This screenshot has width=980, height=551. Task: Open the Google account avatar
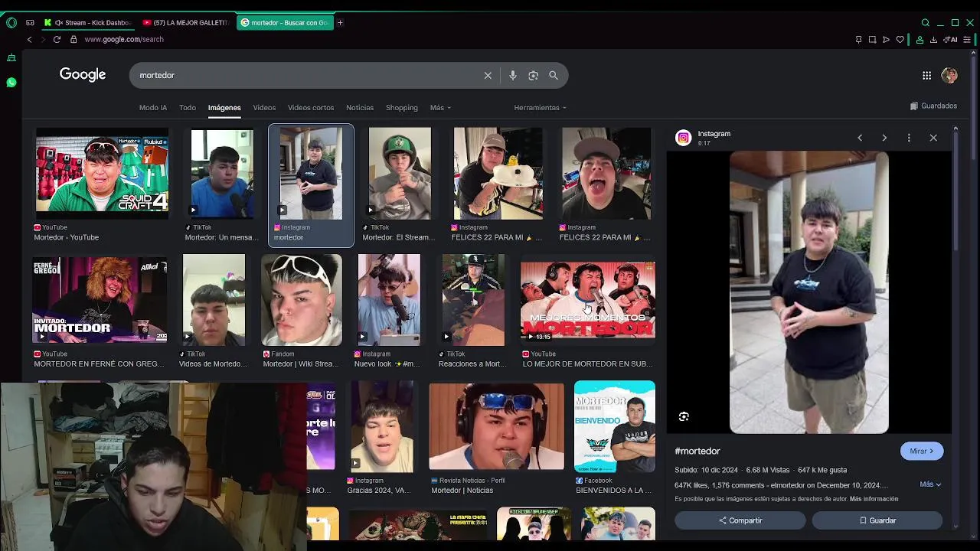949,75
